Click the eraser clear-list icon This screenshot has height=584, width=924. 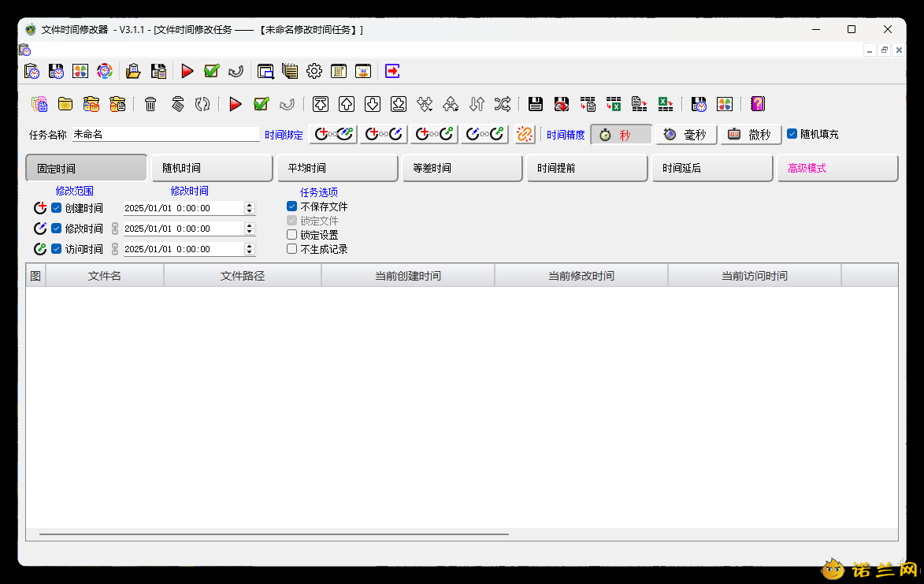coord(177,104)
